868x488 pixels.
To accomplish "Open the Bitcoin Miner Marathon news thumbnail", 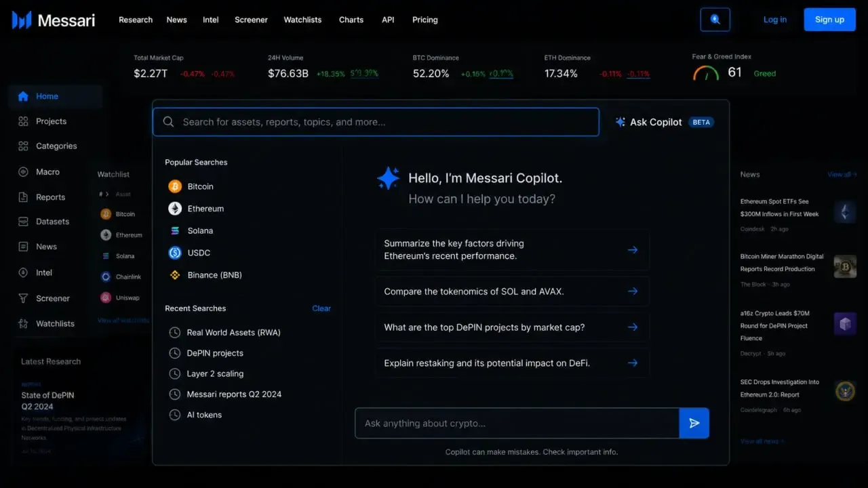I will tap(845, 266).
